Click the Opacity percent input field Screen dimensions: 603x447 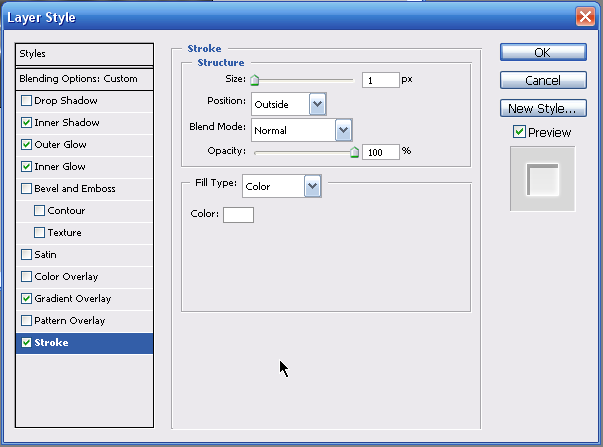click(x=381, y=152)
